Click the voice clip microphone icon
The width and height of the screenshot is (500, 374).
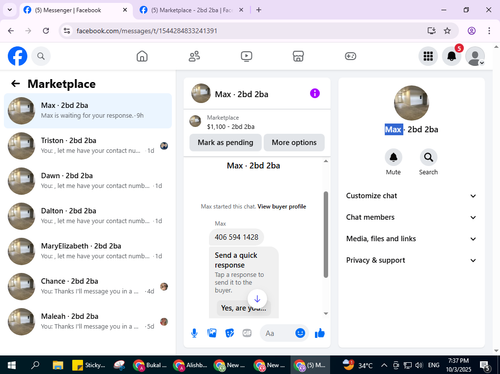[x=194, y=333]
